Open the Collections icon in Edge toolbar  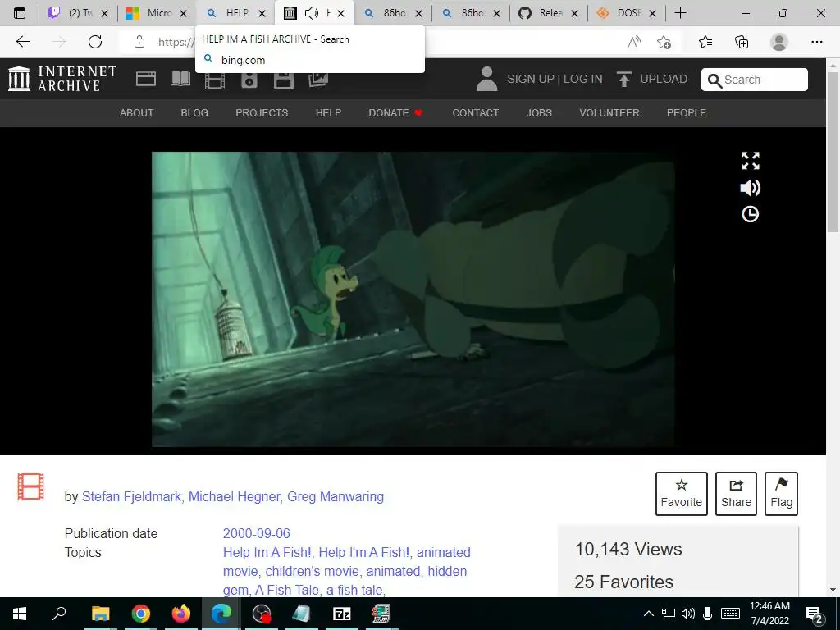pyautogui.click(x=742, y=42)
